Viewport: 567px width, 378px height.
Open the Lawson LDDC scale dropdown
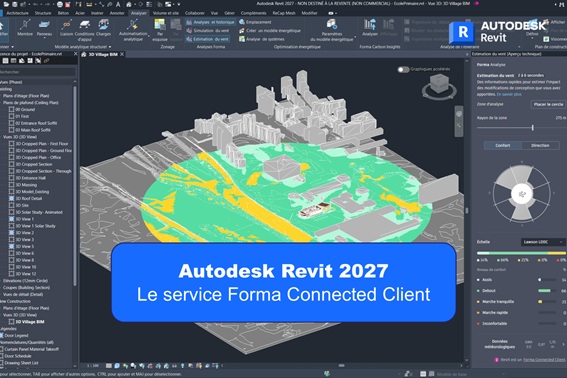[543, 242]
